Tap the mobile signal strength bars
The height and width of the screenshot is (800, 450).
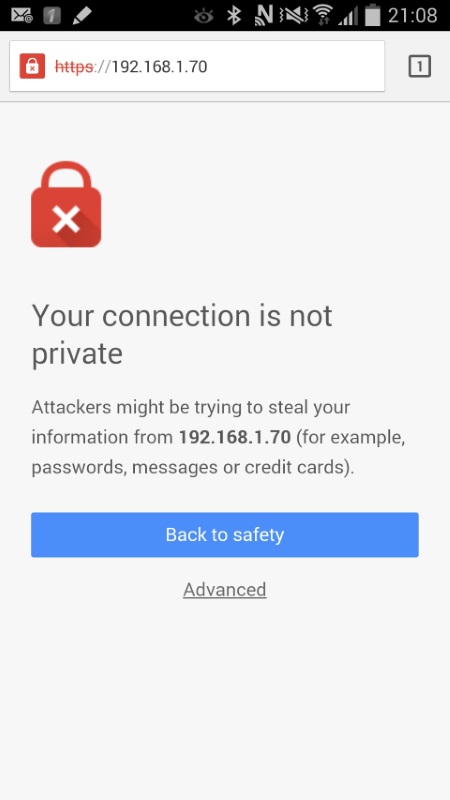click(x=348, y=16)
